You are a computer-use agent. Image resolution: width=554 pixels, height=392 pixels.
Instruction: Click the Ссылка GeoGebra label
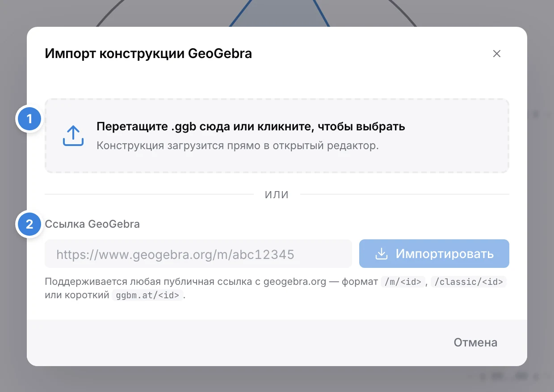tap(92, 224)
